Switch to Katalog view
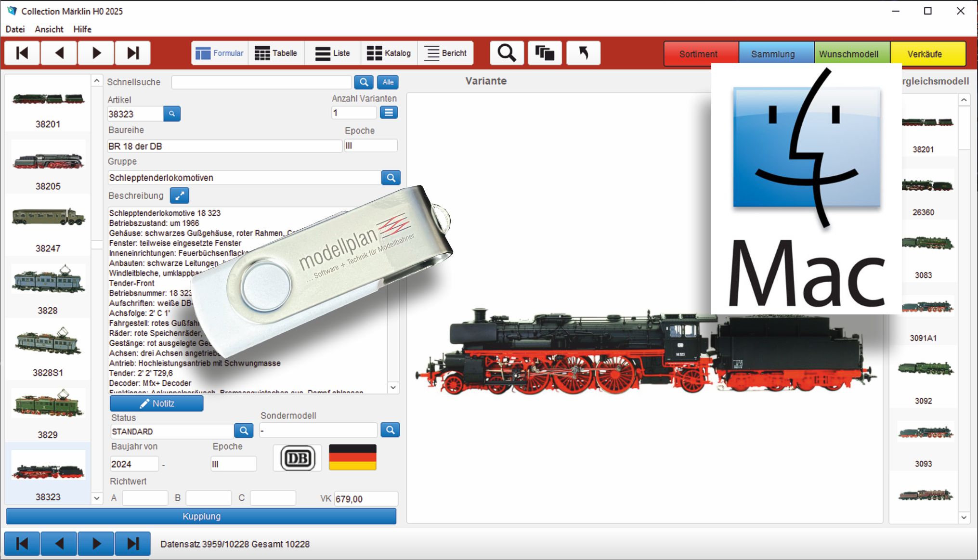The width and height of the screenshot is (978, 560). 389,53
